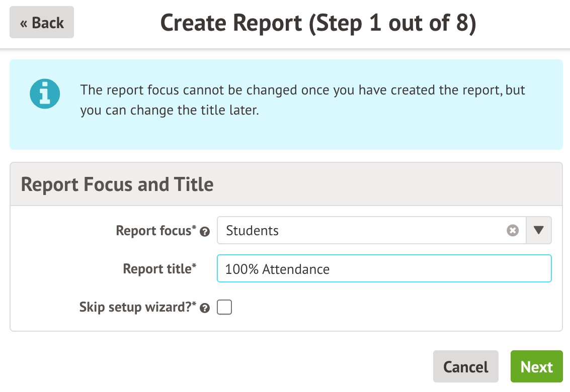Click the 'Skip setup wizard?' label text

tap(136, 307)
